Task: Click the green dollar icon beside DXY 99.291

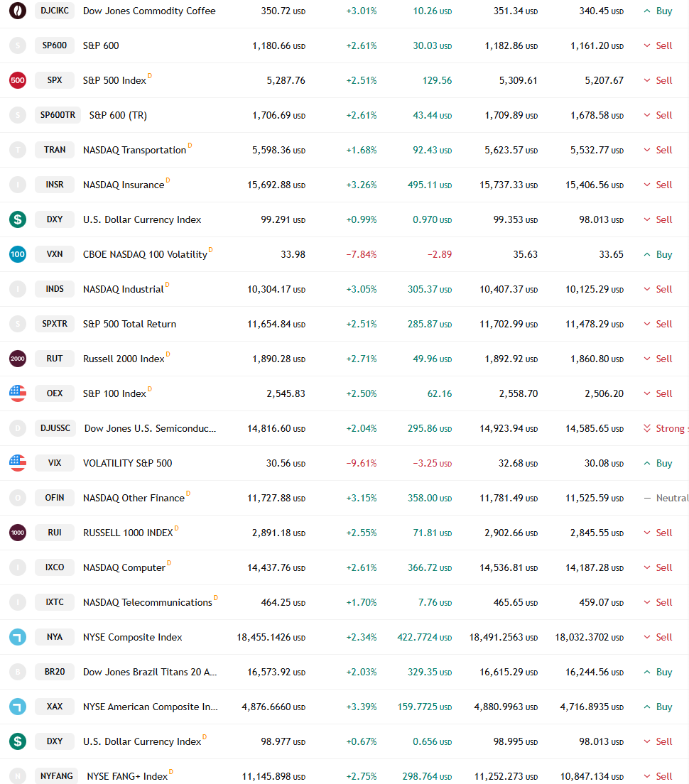Action: coord(18,219)
